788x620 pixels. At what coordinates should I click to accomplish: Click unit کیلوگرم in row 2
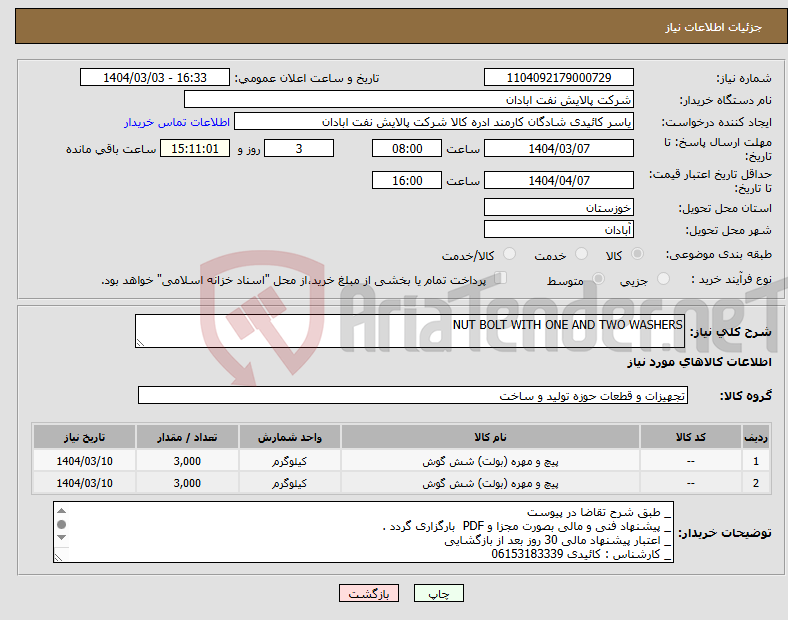(x=289, y=483)
